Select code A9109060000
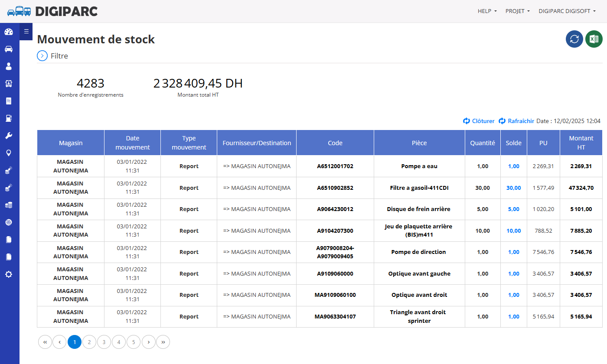Image resolution: width=607 pixels, height=364 pixels. pyautogui.click(x=335, y=273)
